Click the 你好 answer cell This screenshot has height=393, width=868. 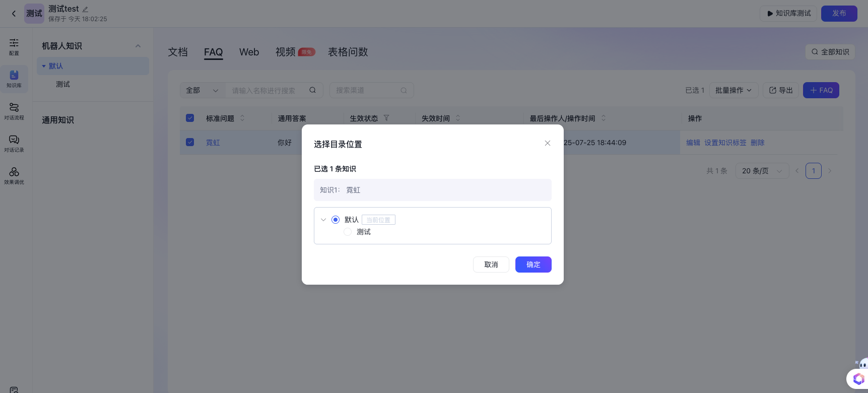tap(285, 143)
